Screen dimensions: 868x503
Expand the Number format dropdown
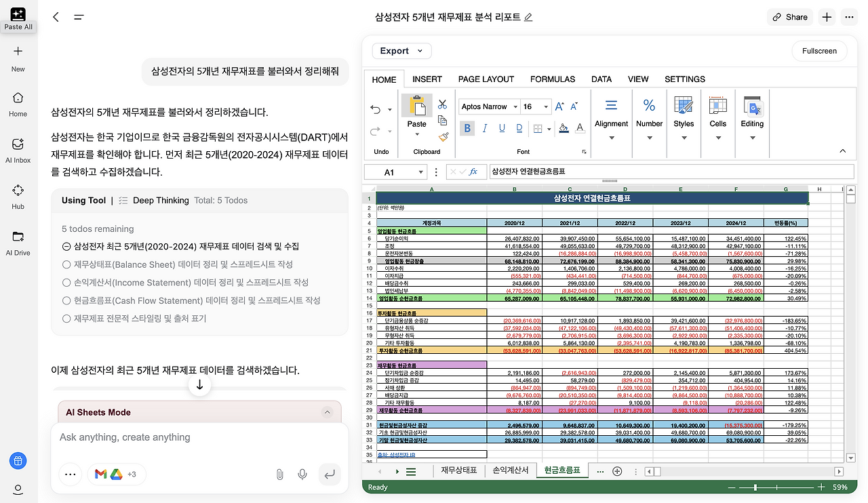click(649, 138)
